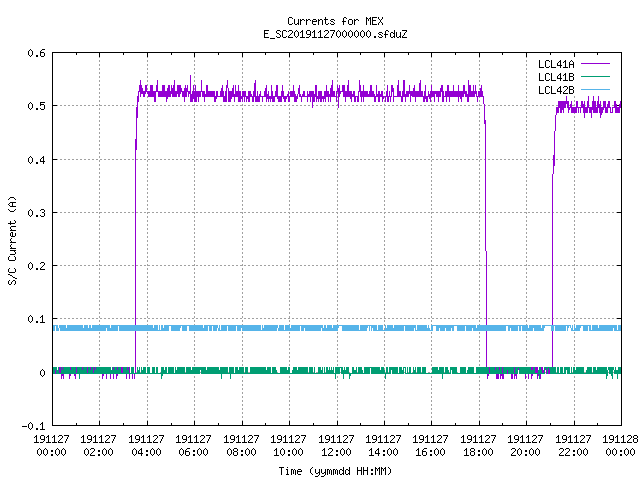
Task: Click the blue LCL42B legend line sample
Action: pyautogui.click(x=595, y=90)
